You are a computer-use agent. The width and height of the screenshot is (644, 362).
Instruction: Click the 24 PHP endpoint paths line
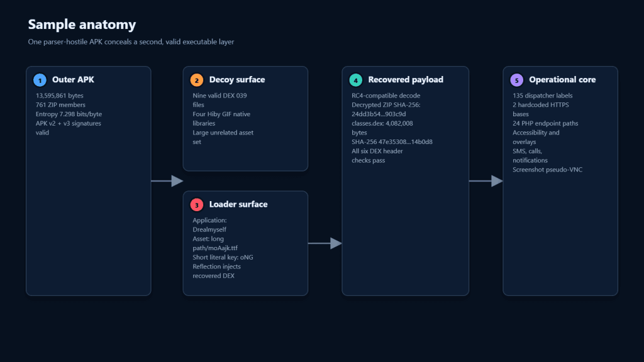tap(545, 124)
